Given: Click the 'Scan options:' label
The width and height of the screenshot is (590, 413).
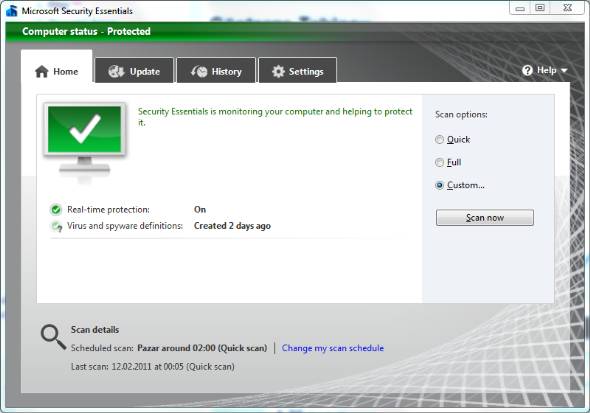Looking at the screenshot, I should pos(461,115).
